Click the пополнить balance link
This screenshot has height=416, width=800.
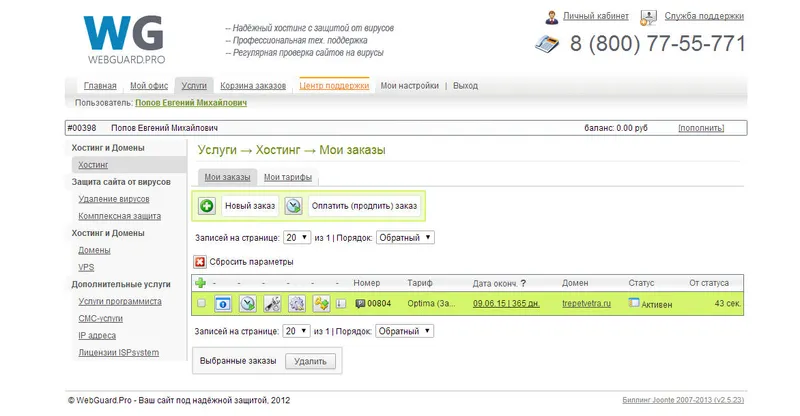pyautogui.click(x=701, y=128)
